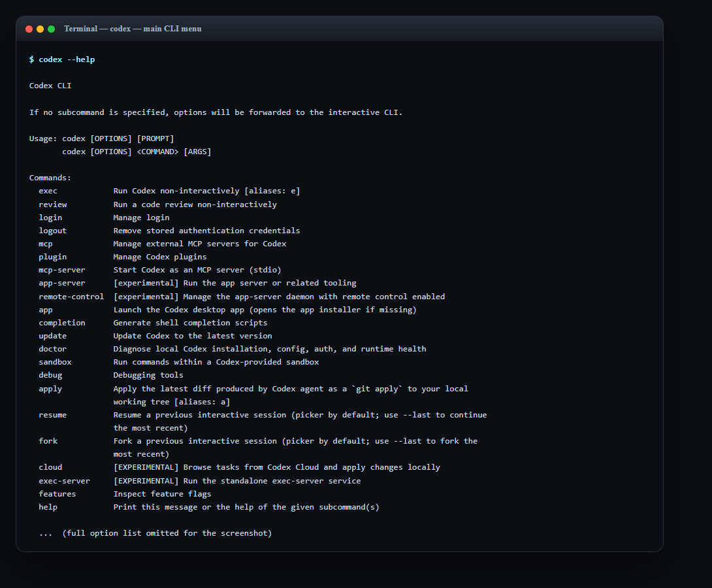This screenshot has width=712, height=588.
Task: Select the 'resume' command name
Action: pos(53,415)
